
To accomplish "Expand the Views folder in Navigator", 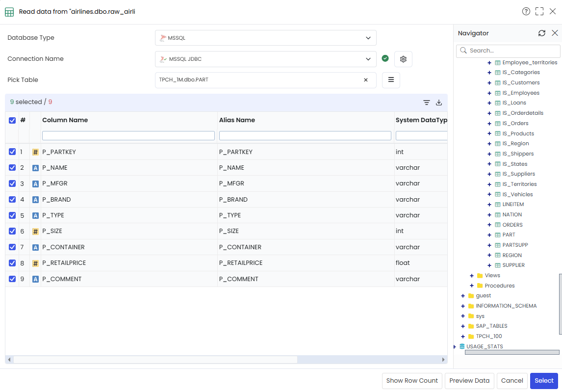I will pos(472,275).
